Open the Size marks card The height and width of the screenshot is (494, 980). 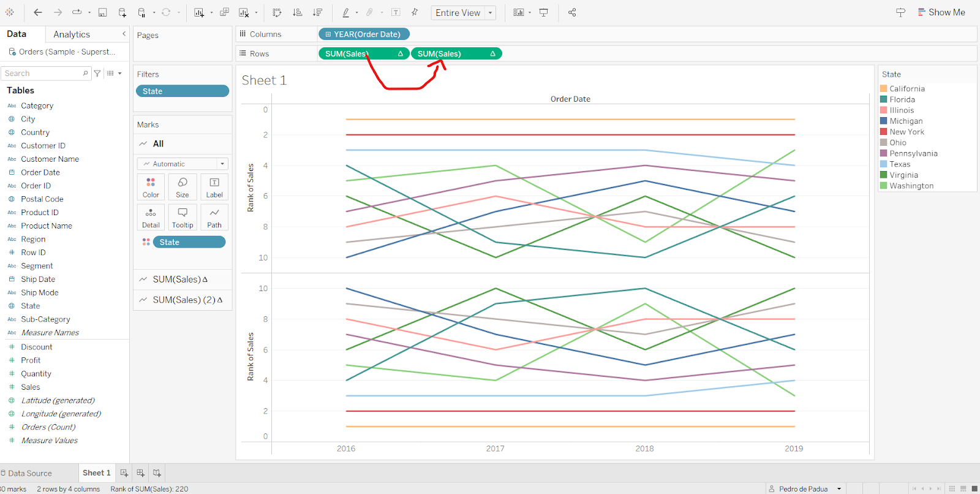click(183, 187)
